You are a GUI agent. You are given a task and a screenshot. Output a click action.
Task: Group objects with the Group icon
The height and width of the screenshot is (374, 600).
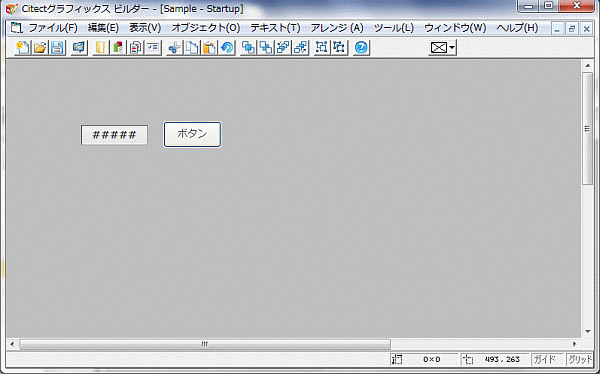322,48
